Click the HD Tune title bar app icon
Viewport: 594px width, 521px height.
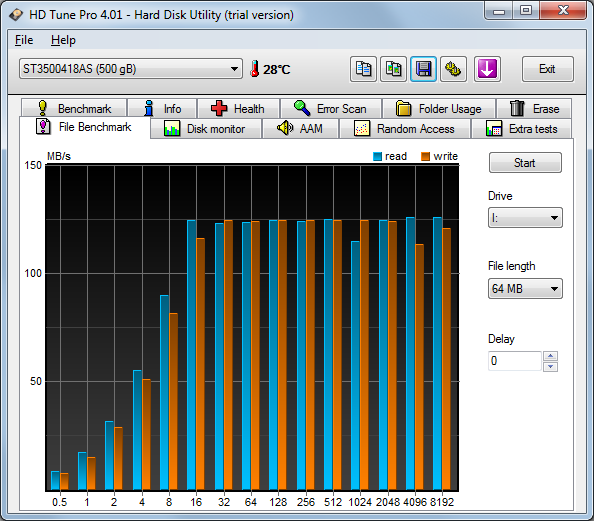click(16, 15)
